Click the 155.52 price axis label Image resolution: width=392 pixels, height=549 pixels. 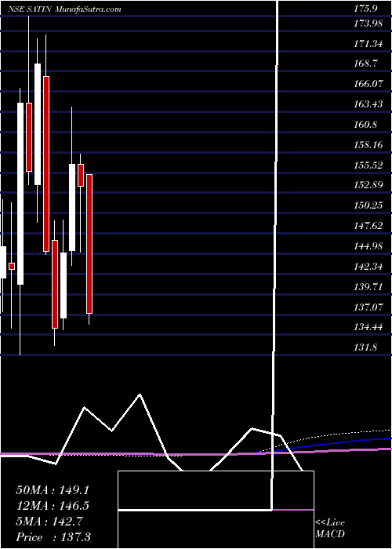[368, 165]
